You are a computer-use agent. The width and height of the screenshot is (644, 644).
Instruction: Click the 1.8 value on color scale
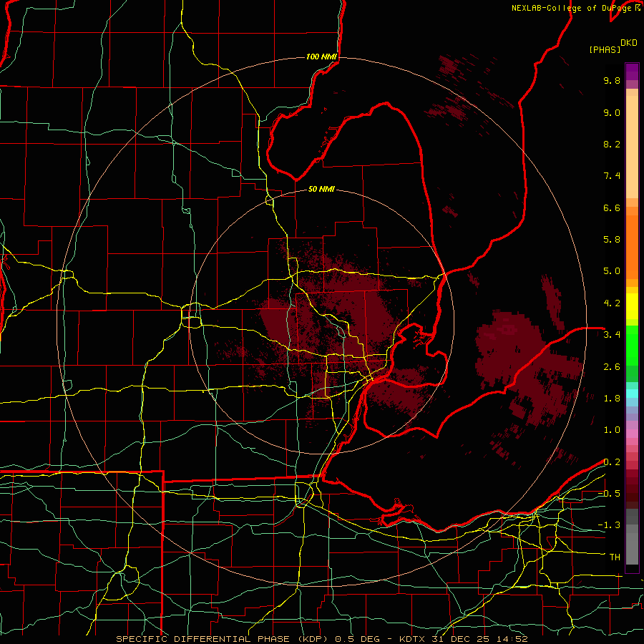tap(612, 399)
